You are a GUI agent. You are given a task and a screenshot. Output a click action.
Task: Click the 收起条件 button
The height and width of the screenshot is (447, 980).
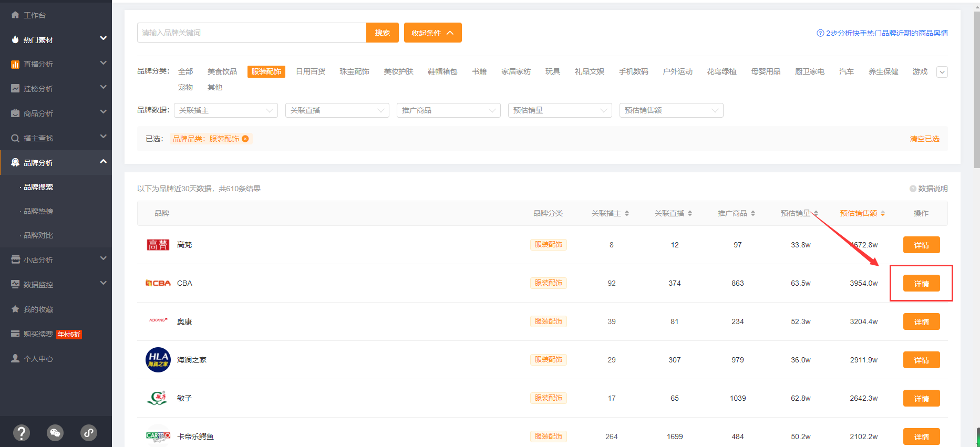433,33
